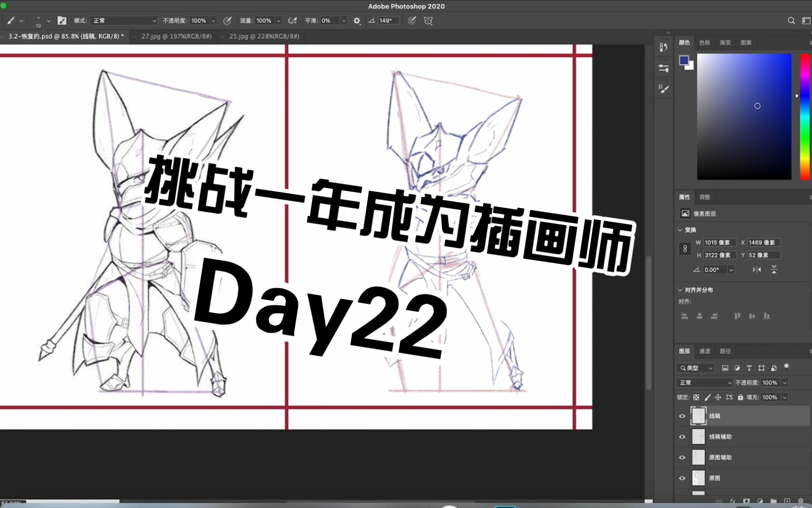
Task: Click inside the color picker field
Action: pyautogui.click(x=744, y=117)
